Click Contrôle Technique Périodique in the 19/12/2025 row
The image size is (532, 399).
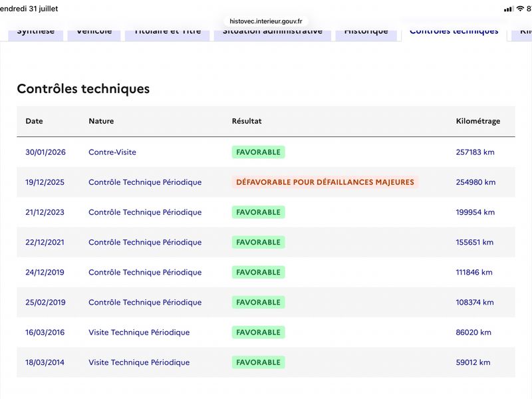pyautogui.click(x=145, y=182)
